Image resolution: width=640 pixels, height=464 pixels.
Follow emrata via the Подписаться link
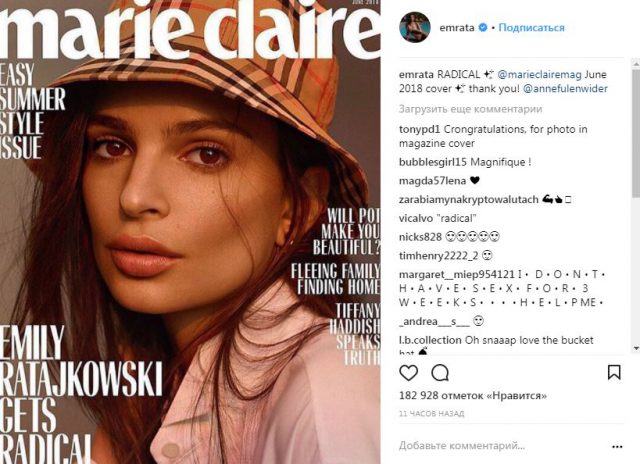[531, 28]
